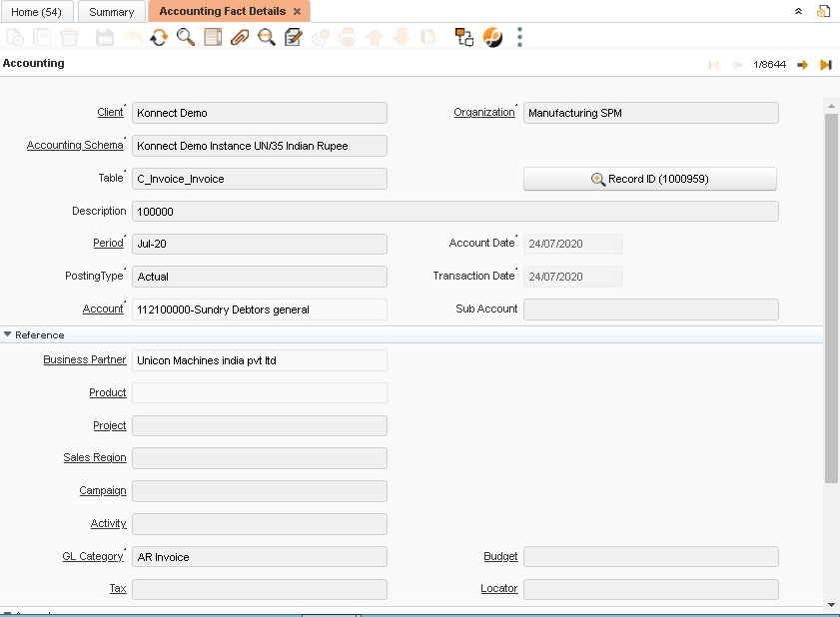Open the Period label link
Image resolution: width=840 pixels, height=617 pixels.
tap(108, 244)
